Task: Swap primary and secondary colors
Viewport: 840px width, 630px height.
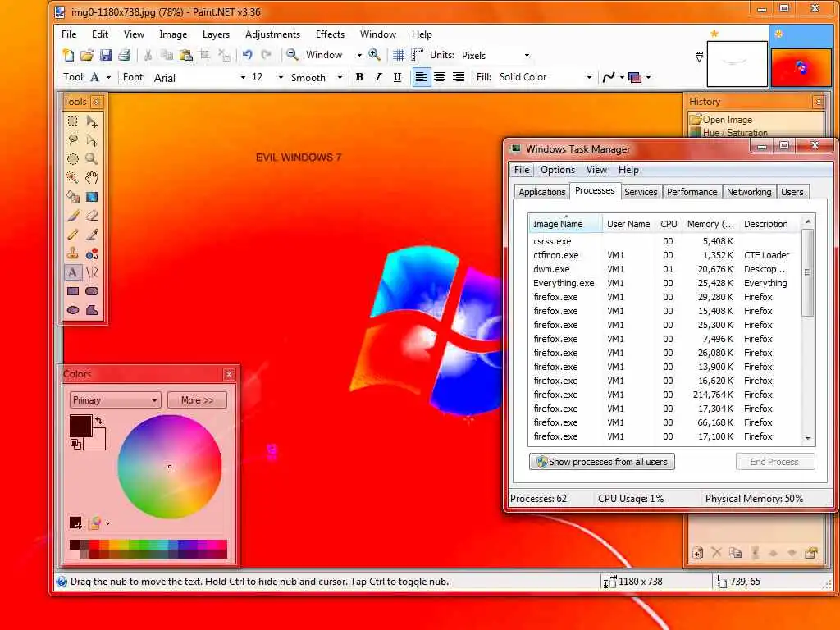Action: point(99,421)
